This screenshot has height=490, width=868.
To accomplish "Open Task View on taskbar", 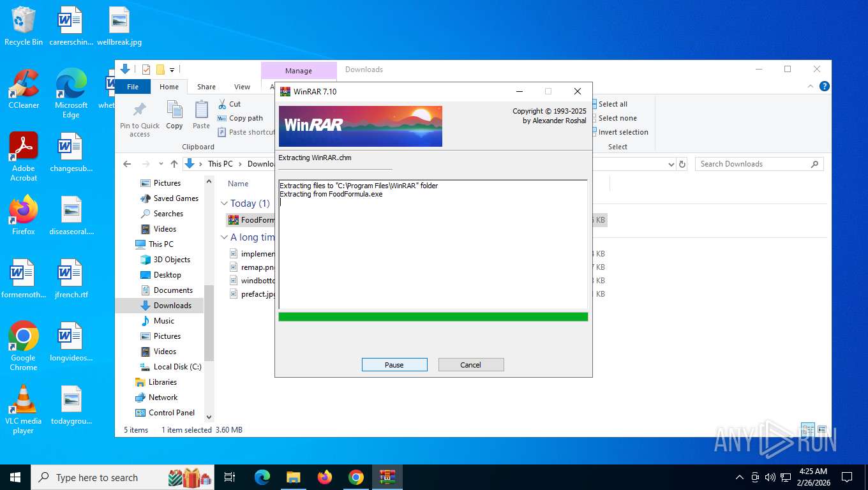I will (x=230, y=477).
